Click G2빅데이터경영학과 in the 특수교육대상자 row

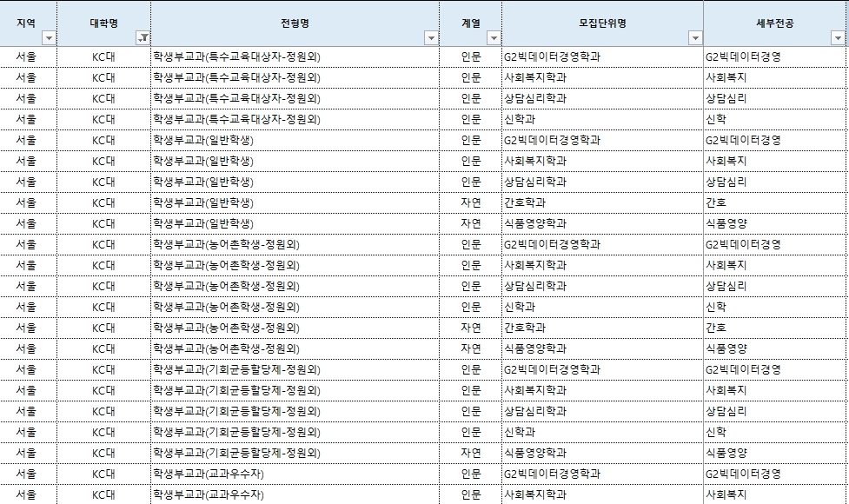tap(553, 56)
